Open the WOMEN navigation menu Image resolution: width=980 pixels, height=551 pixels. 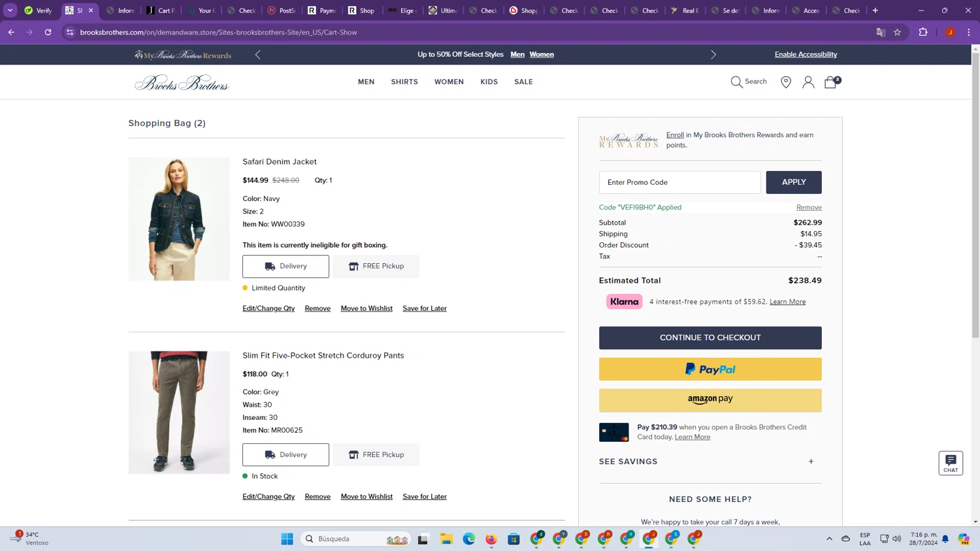coord(449,82)
